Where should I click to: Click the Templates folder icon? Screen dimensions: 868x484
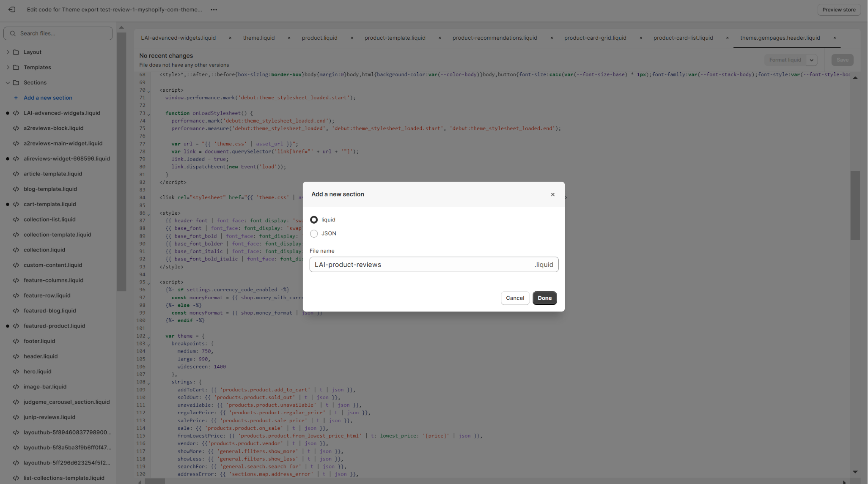pyautogui.click(x=16, y=67)
